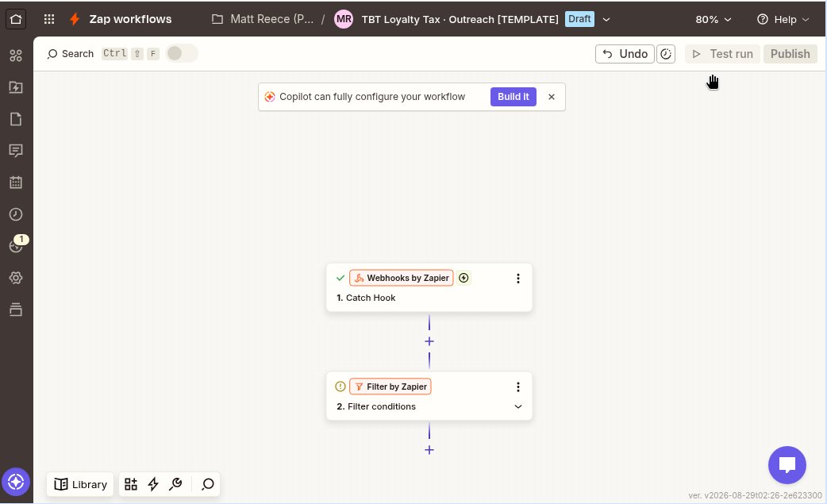Toggle the switch next to Search
The width and height of the screenshot is (827, 504).
pos(182,53)
